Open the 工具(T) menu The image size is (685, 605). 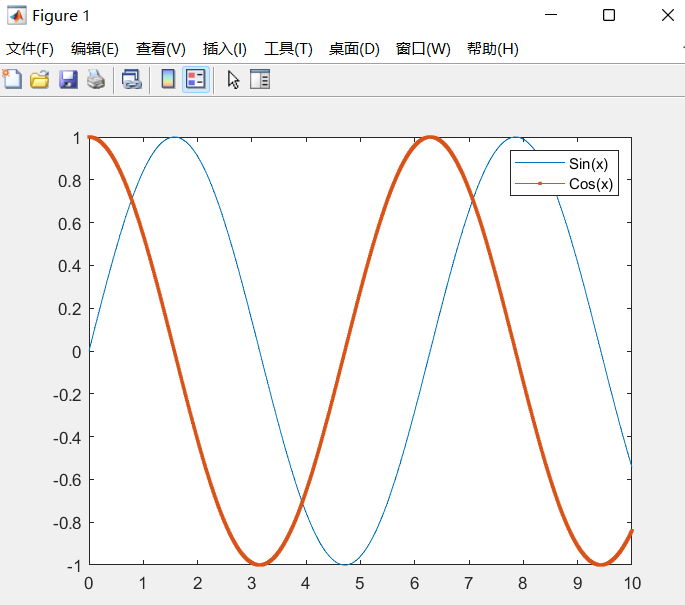288,48
